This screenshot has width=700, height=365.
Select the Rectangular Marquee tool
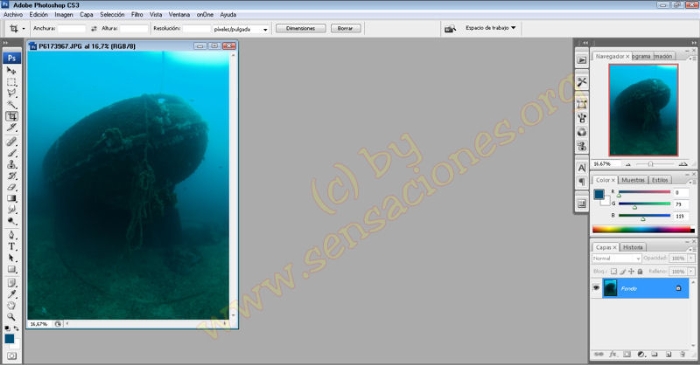pos(12,82)
